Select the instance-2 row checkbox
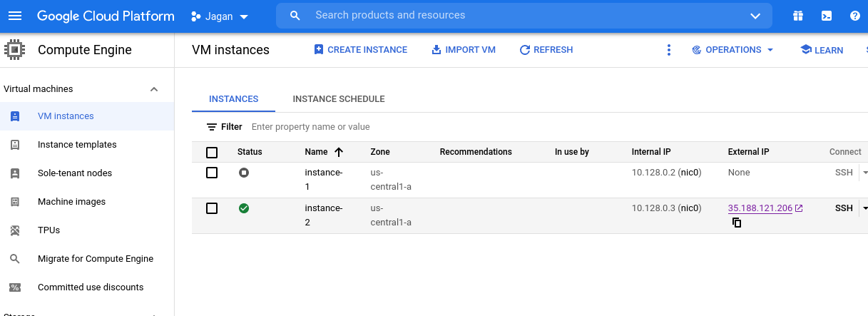Viewport: 868px width, 316px height. (212, 208)
